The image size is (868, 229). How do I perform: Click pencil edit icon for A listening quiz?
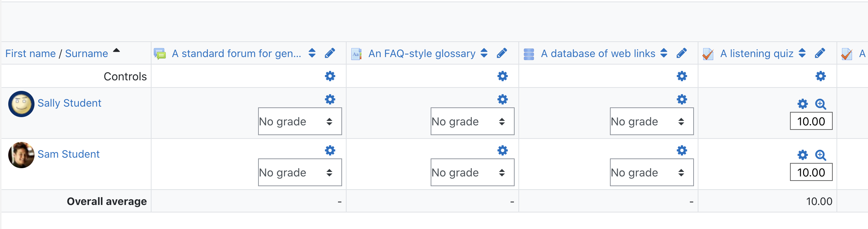pos(820,53)
